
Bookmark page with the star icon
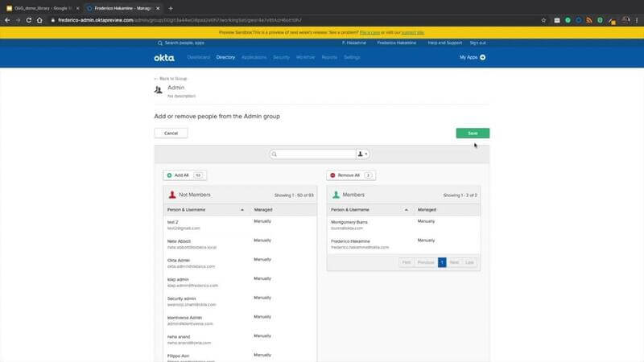point(544,19)
